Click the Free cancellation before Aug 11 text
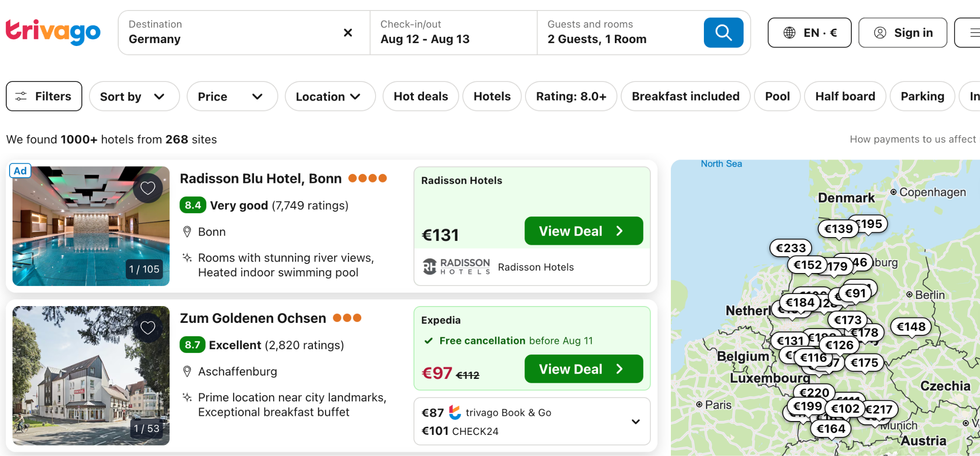Image resolution: width=980 pixels, height=456 pixels. pyautogui.click(x=516, y=341)
